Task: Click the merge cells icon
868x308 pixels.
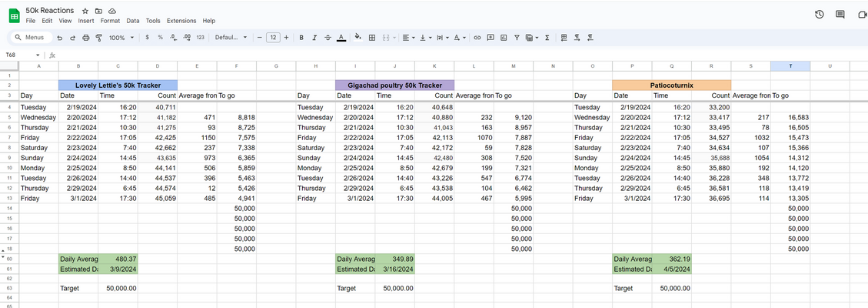Action: coord(386,38)
